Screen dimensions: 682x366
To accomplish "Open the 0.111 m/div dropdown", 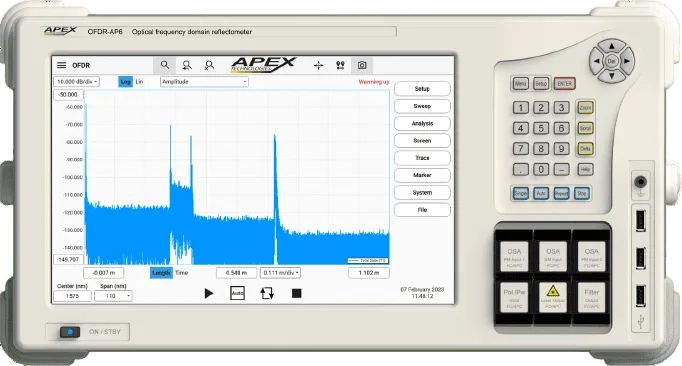I will [281, 273].
